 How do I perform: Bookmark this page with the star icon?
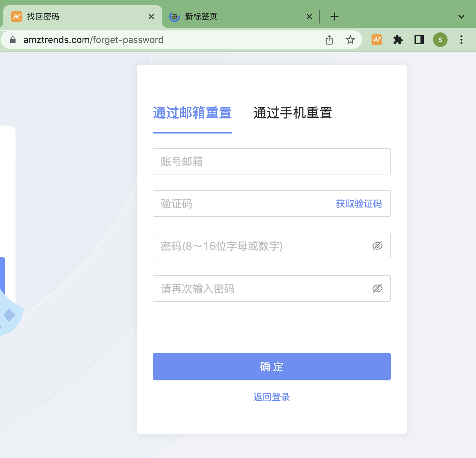coord(350,40)
